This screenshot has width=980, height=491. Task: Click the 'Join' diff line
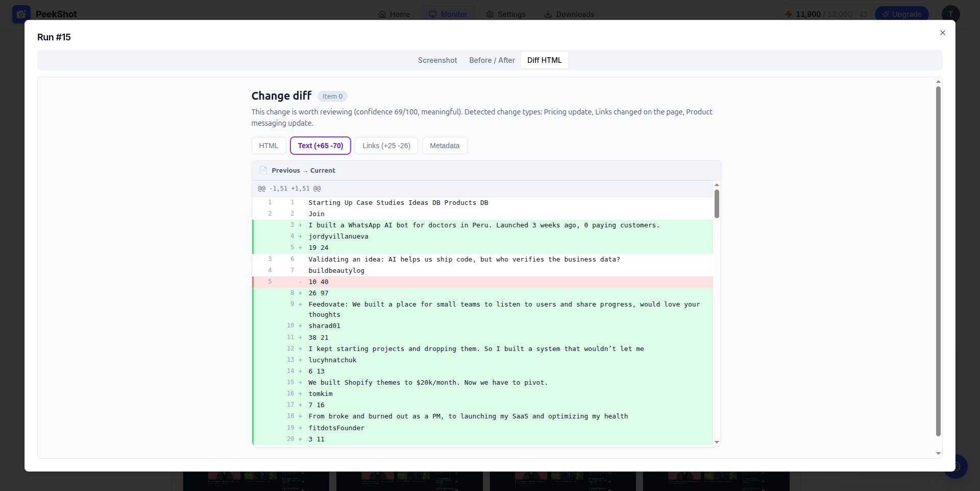(482, 214)
